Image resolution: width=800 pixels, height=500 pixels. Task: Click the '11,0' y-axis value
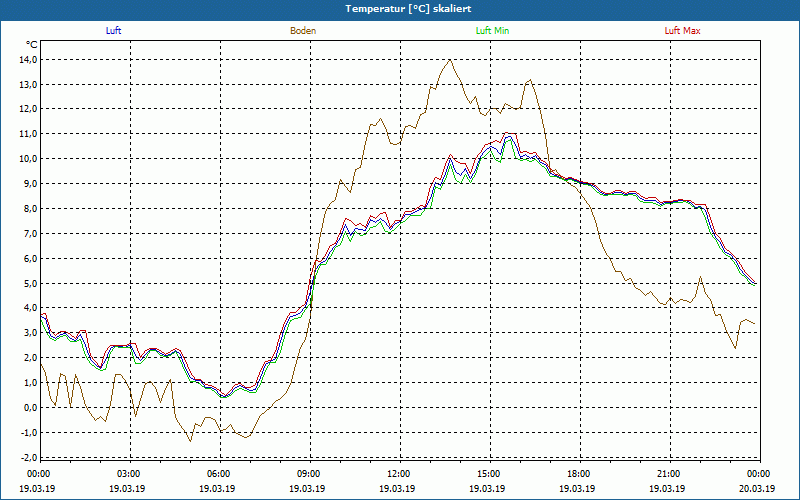(x=29, y=134)
